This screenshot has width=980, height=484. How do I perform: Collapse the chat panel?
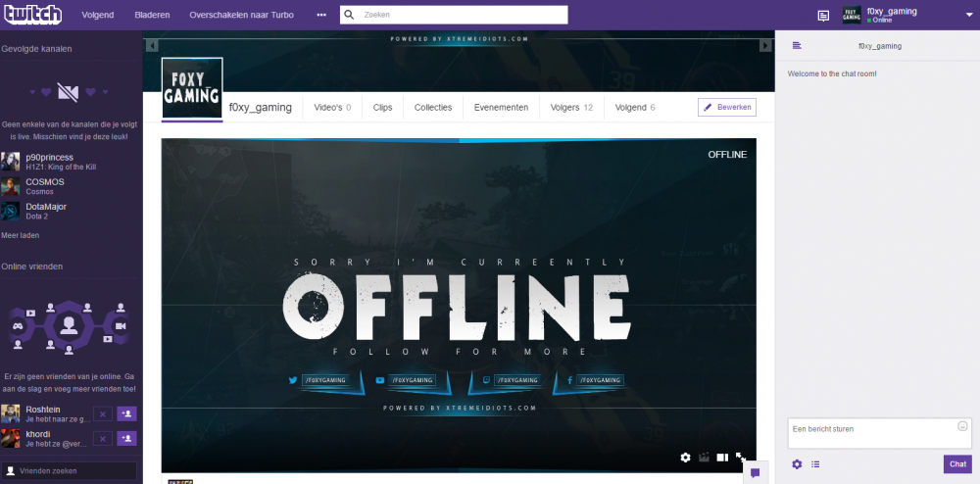click(x=796, y=46)
